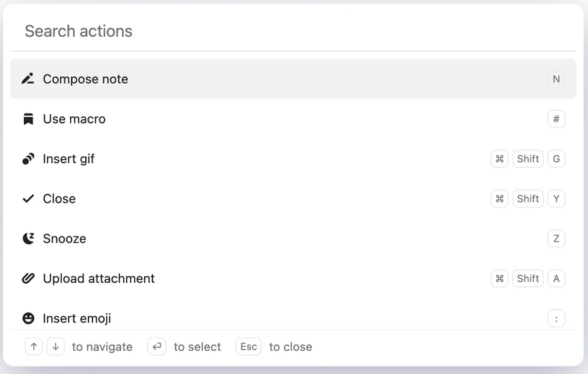Click the Z shortcut badge for Snooze
Viewport: 588px width, 374px height.
pyautogui.click(x=556, y=239)
